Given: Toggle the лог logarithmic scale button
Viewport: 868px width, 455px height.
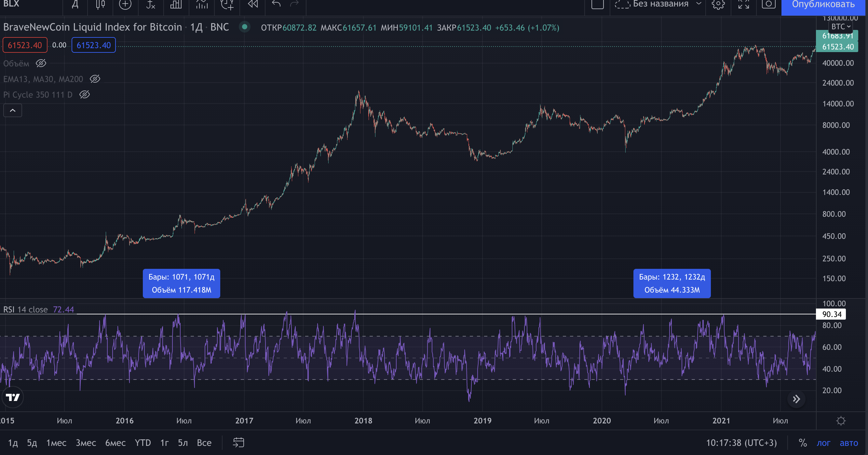Looking at the screenshot, I should tap(823, 443).
